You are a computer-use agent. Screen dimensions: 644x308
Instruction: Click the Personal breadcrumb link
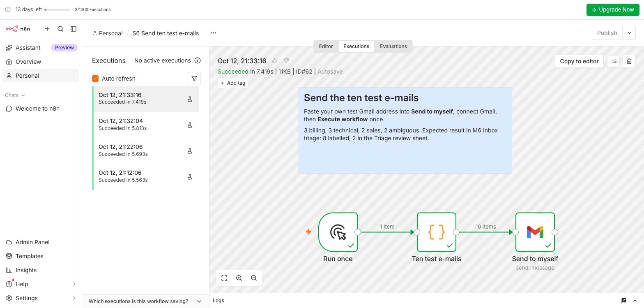click(x=108, y=33)
